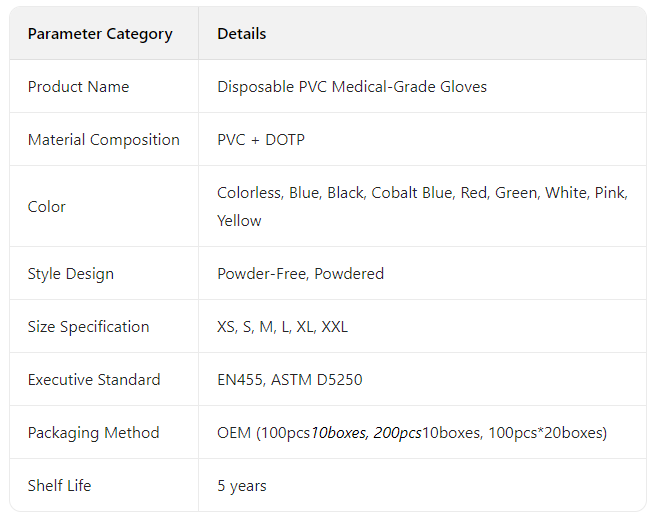Select the Product Name row label
Viewport: 653px width, 518px height.
78,87
